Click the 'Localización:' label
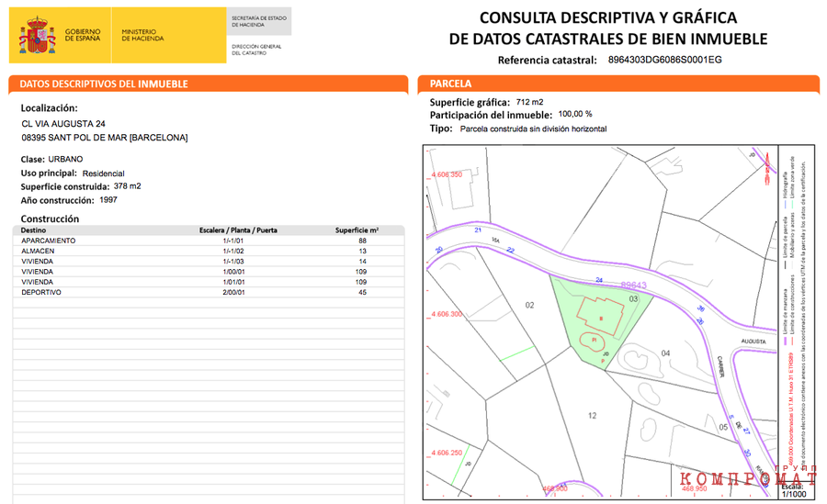827x504 pixels. click(x=49, y=108)
